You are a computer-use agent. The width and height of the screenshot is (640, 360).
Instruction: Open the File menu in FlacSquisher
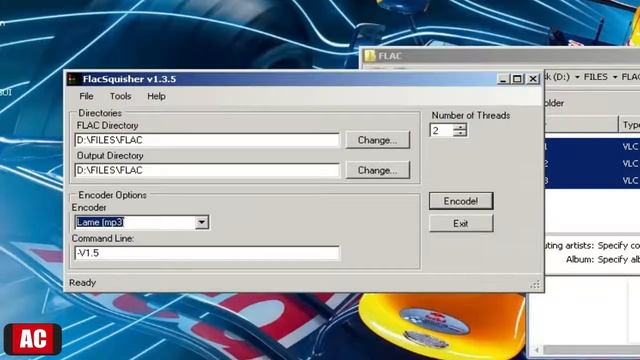86,96
